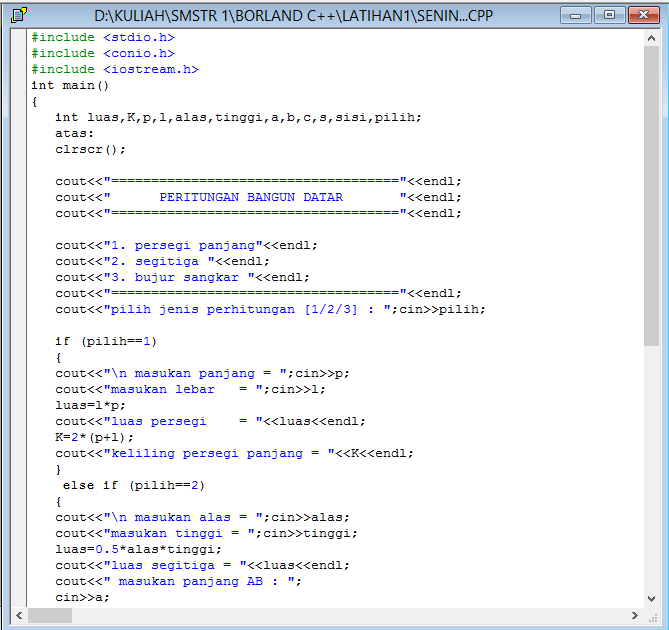Image resolution: width=669 pixels, height=630 pixels.
Task: Click the '1. persegi panjang' cout line
Action: pos(186,245)
